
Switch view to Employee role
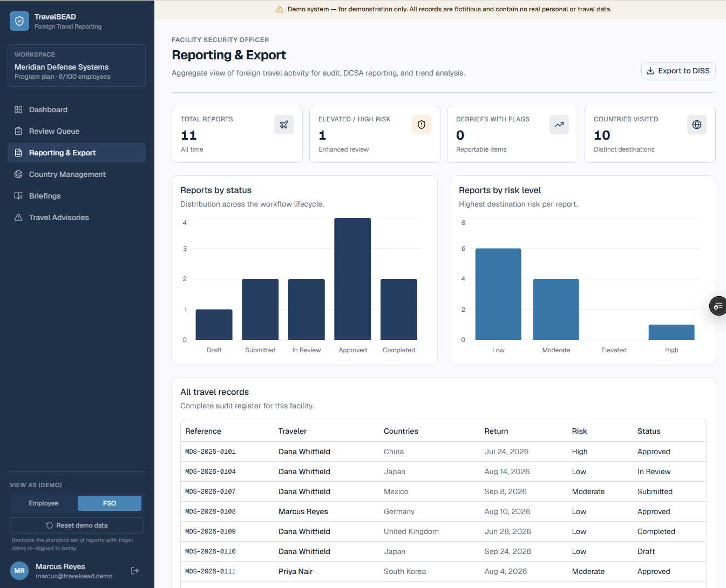click(x=44, y=503)
